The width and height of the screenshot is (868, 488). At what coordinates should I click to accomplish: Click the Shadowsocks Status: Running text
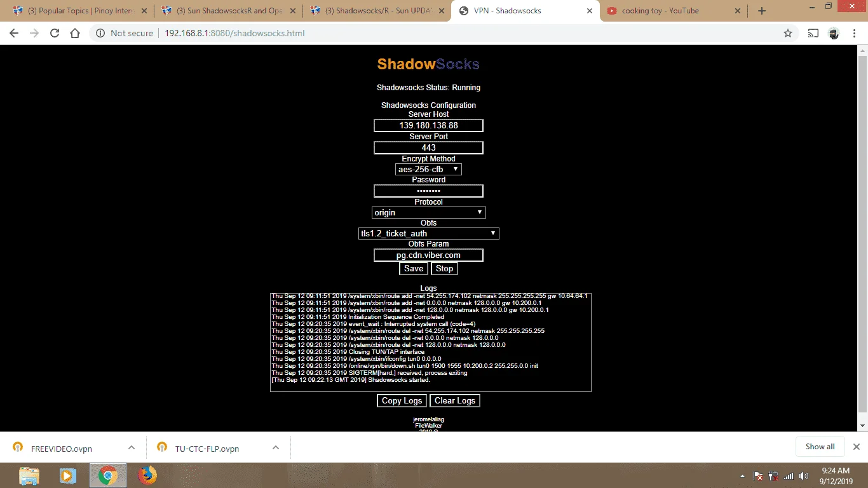coord(428,88)
